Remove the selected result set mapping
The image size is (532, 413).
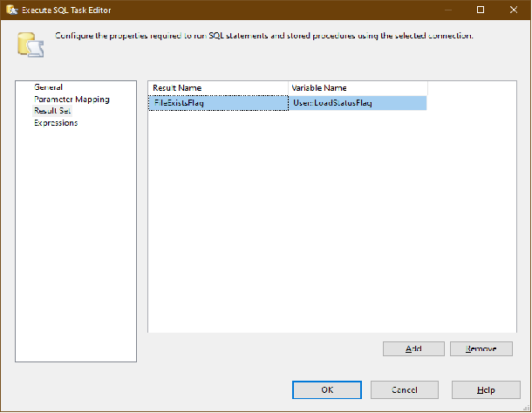[481, 348]
